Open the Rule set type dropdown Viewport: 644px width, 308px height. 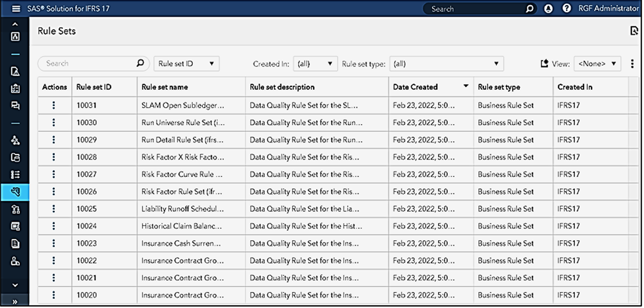click(x=446, y=63)
